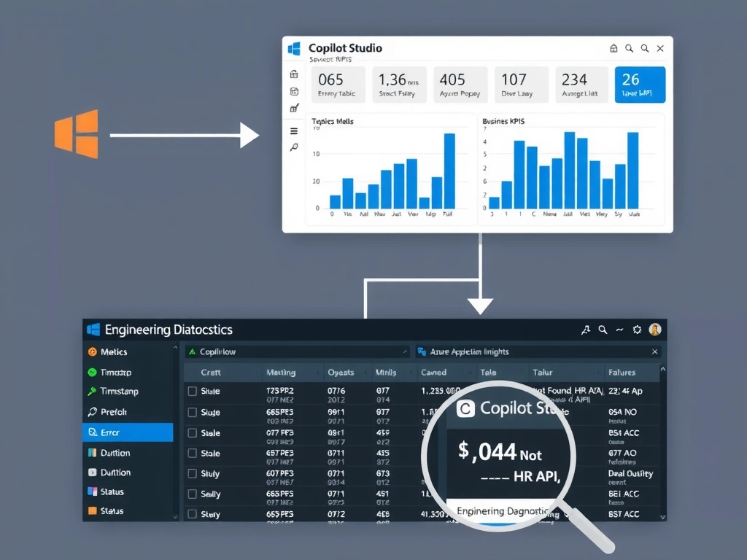Screen dimensions: 747x560
Task: Open Metics in the diagnostics sidebar
Action: (x=128, y=352)
